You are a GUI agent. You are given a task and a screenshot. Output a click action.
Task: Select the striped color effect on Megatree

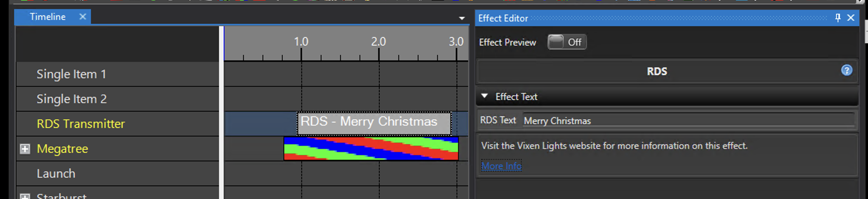click(x=371, y=148)
